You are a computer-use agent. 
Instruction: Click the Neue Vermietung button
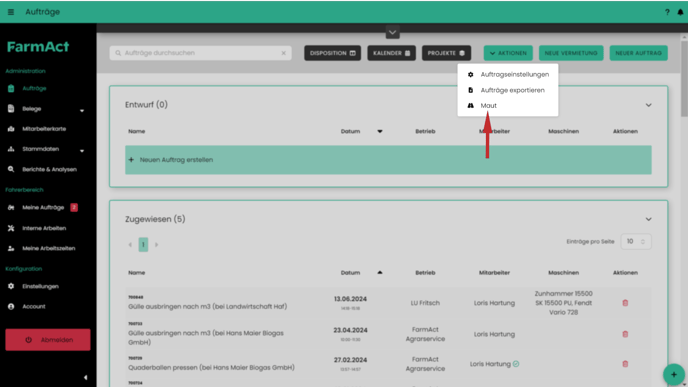(571, 53)
